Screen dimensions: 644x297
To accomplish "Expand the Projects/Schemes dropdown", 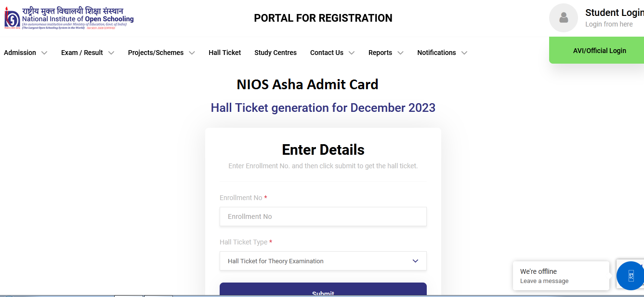I will (x=160, y=53).
